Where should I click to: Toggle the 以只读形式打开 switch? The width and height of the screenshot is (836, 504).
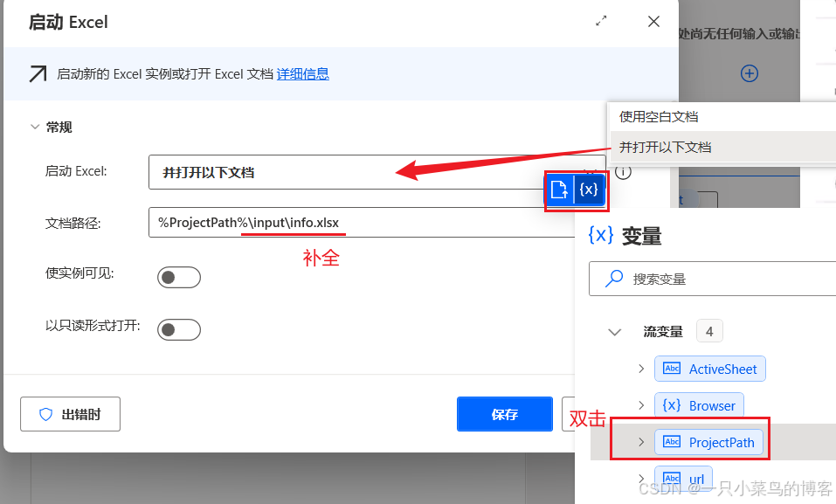178,329
